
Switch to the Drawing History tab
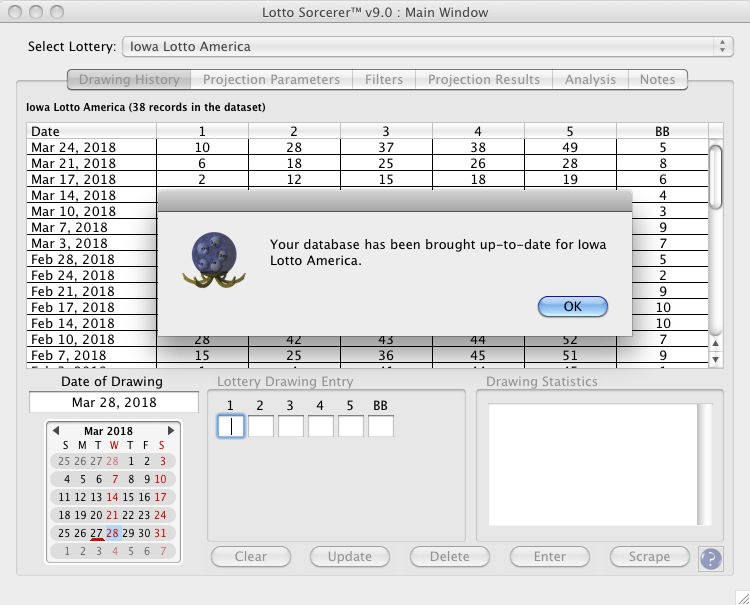click(129, 79)
